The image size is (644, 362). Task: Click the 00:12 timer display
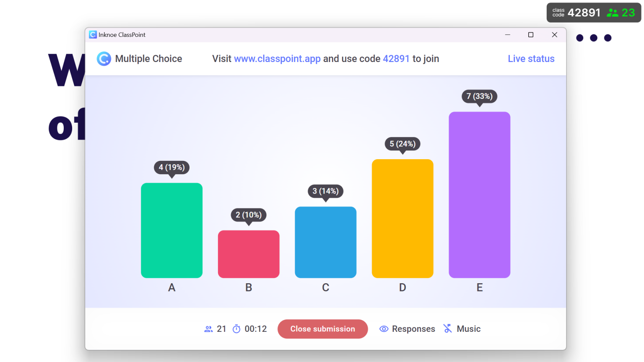pyautogui.click(x=256, y=329)
